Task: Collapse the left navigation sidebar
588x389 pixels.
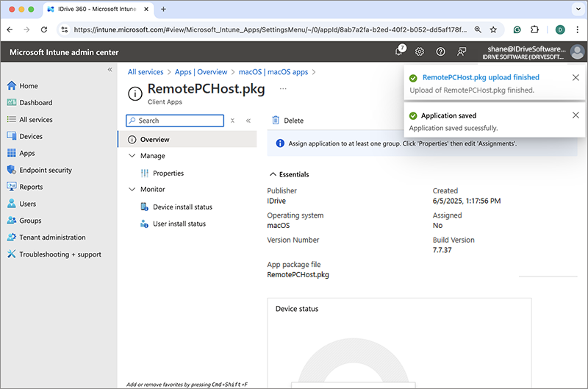Action: click(x=110, y=69)
